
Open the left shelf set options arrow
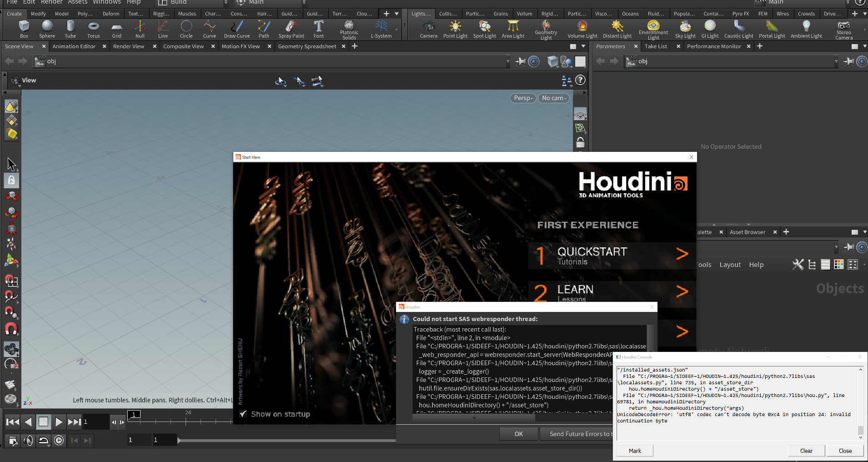[396, 14]
